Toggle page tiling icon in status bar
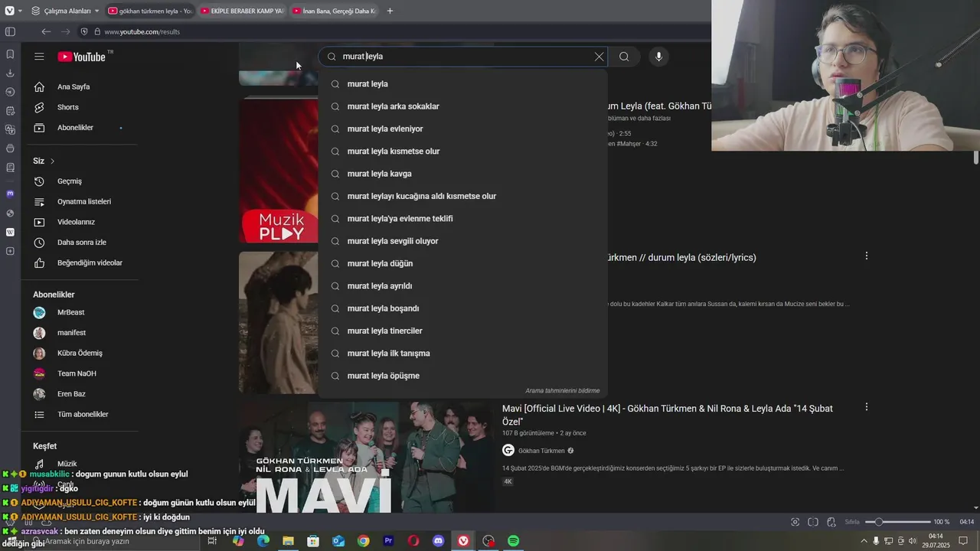This screenshot has height=551, width=980. point(813,522)
